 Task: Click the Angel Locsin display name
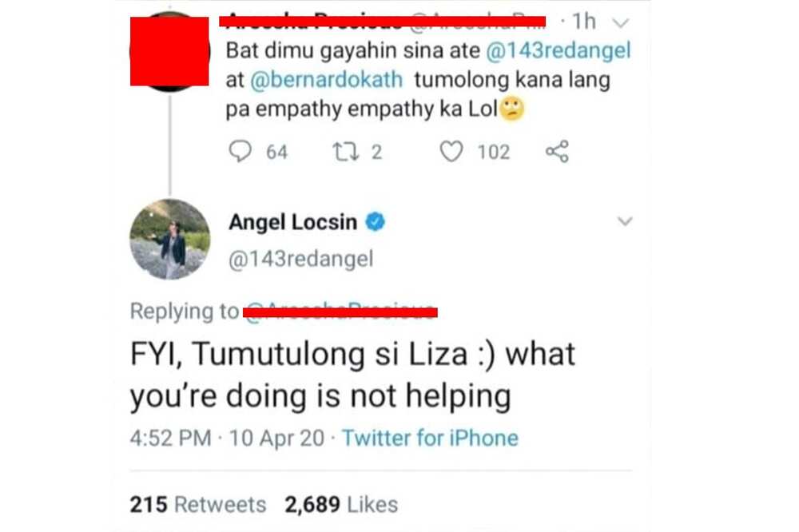click(293, 222)
